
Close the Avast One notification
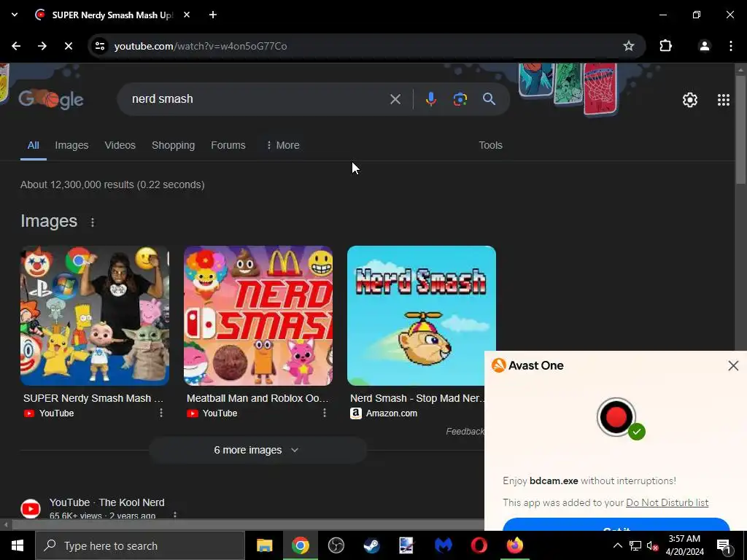[x=733, y=366]
